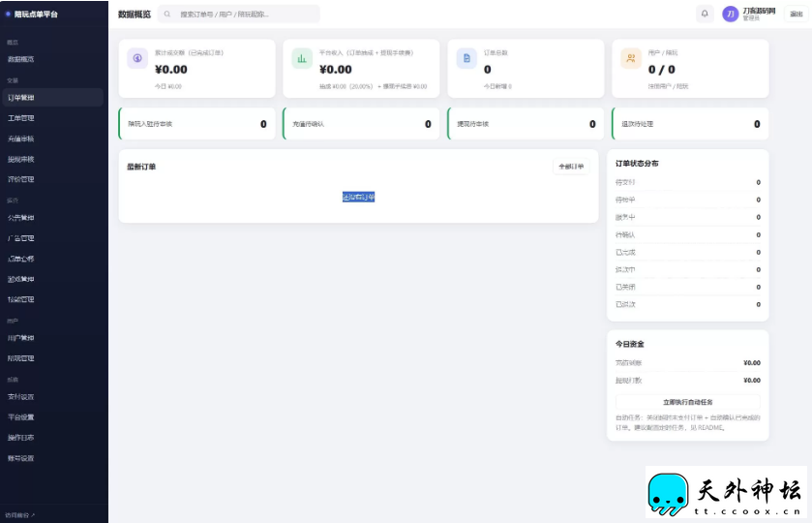Focus the order search input field
Viewport: 812px width, 523px height.
239,14
